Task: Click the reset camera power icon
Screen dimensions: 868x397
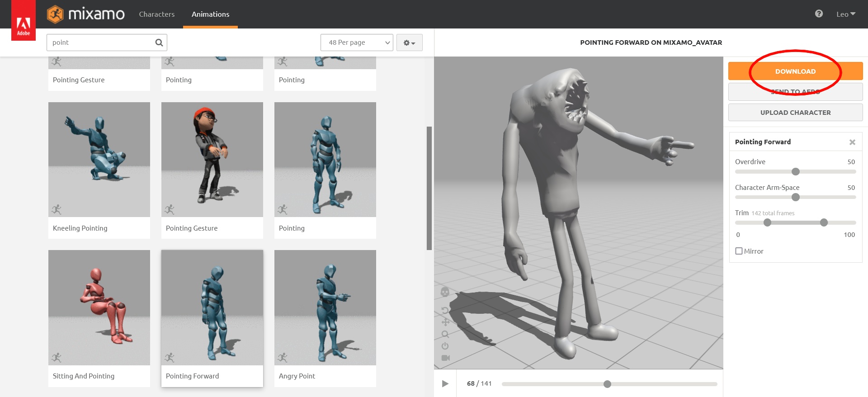Action: (x=445, y=346)
